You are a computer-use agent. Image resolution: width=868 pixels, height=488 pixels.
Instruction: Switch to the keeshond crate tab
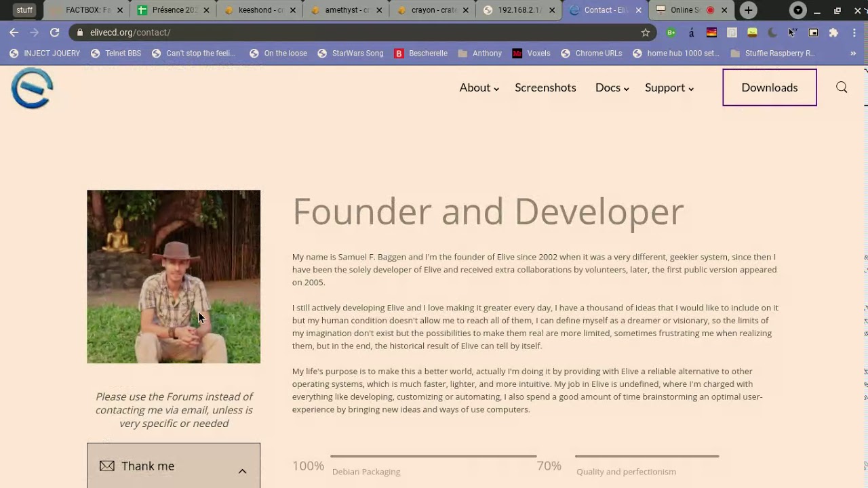pos(260,10)
